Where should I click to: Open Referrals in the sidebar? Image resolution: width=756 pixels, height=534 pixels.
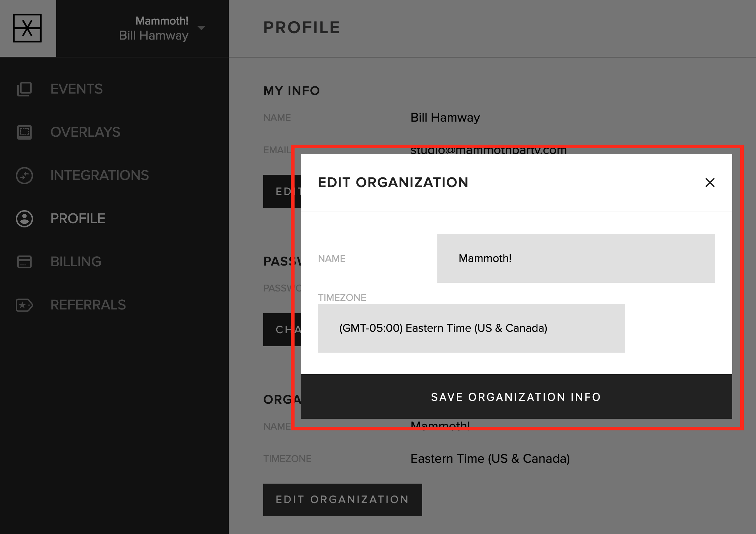tap(88, 305)
